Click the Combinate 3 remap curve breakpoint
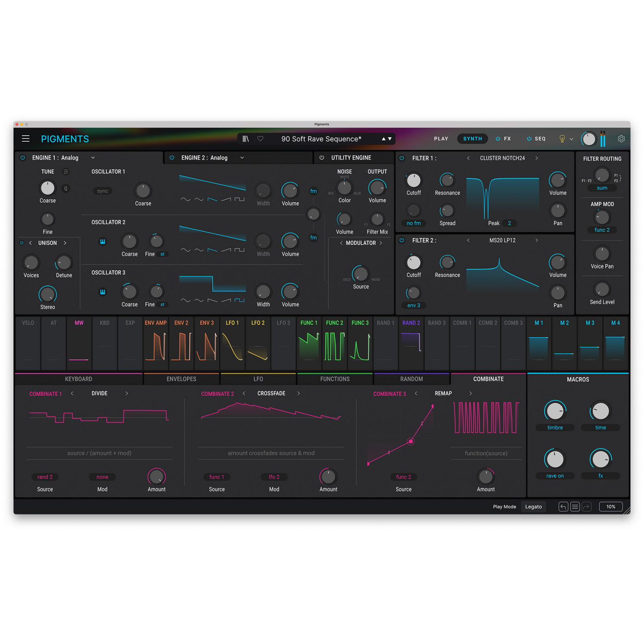644x644 pixels. click(411, 442)
